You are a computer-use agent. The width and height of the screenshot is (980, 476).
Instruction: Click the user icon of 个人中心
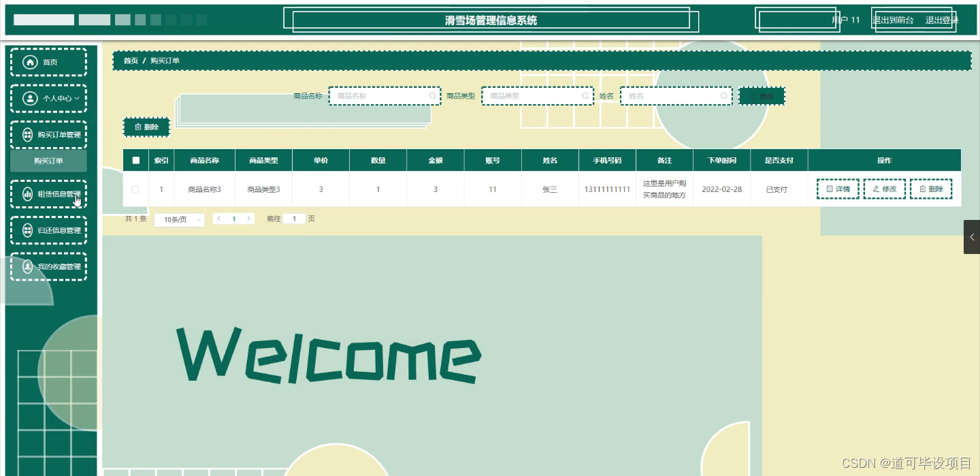[30, 98]
